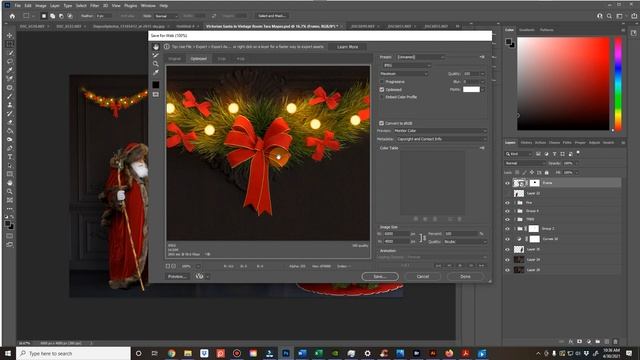Select the Move tool in Photoshop toolbar
This screenshot has height=360, width=640.
10,36
